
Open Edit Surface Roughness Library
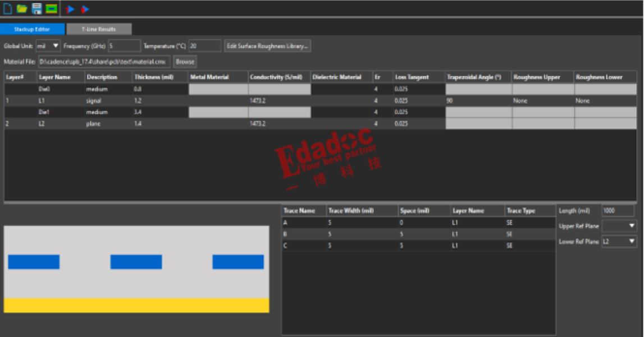click(267, 46)
